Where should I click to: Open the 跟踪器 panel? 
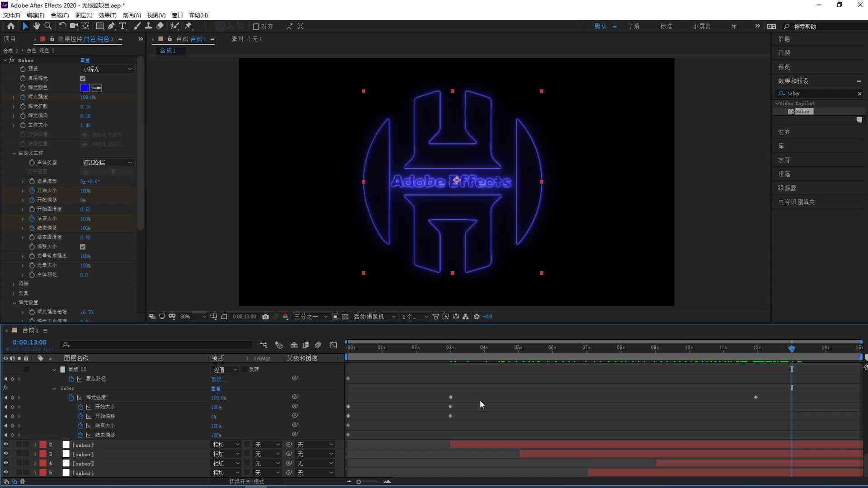coord(787,188)
